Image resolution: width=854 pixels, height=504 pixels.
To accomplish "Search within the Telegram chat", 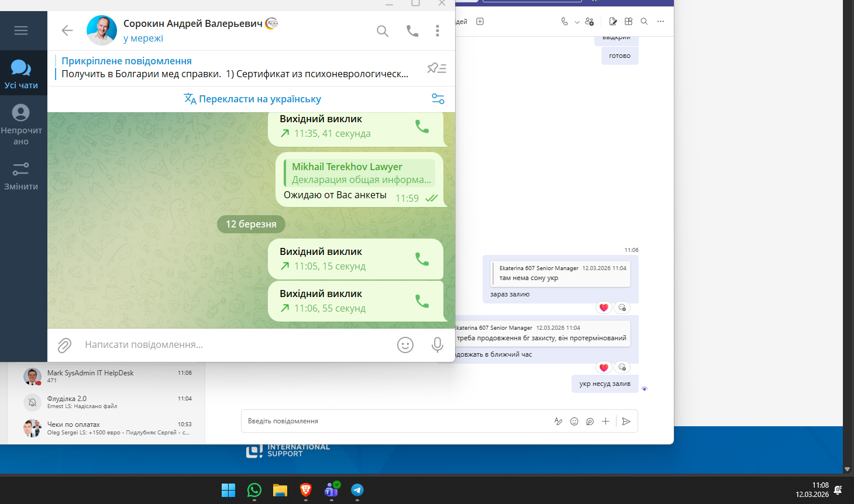I will [x=383, y=31].
